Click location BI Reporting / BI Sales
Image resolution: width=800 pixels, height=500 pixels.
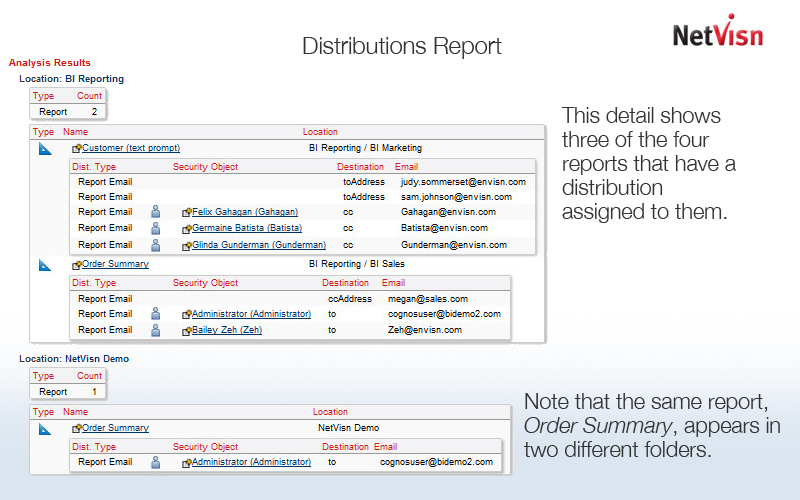(x=357, y=264)
